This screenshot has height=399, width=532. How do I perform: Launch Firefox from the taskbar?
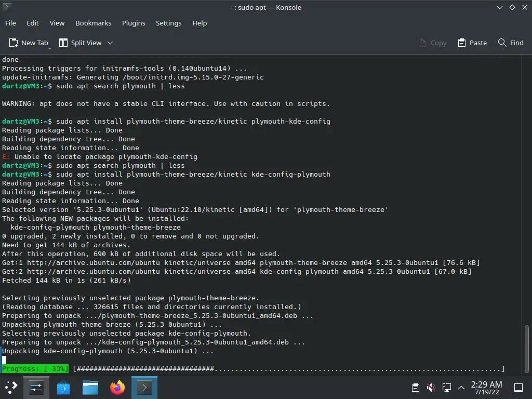(x=117, y=387)
